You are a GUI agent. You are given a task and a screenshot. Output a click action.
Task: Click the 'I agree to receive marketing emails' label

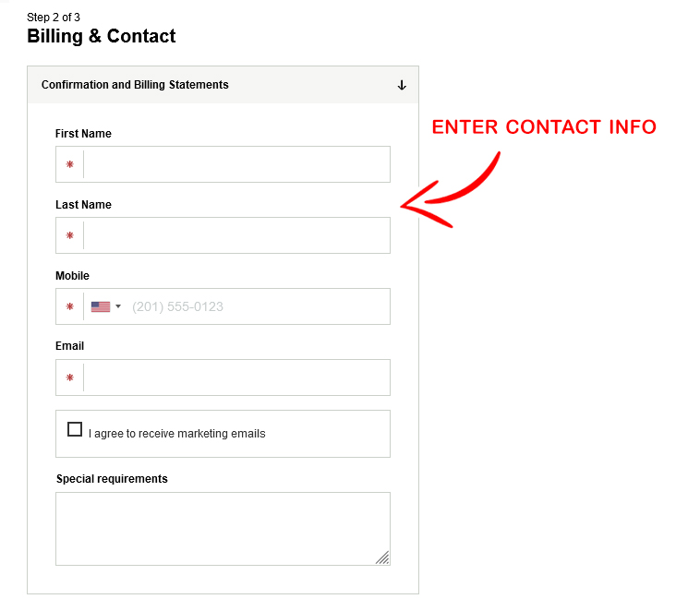[177, 434]
